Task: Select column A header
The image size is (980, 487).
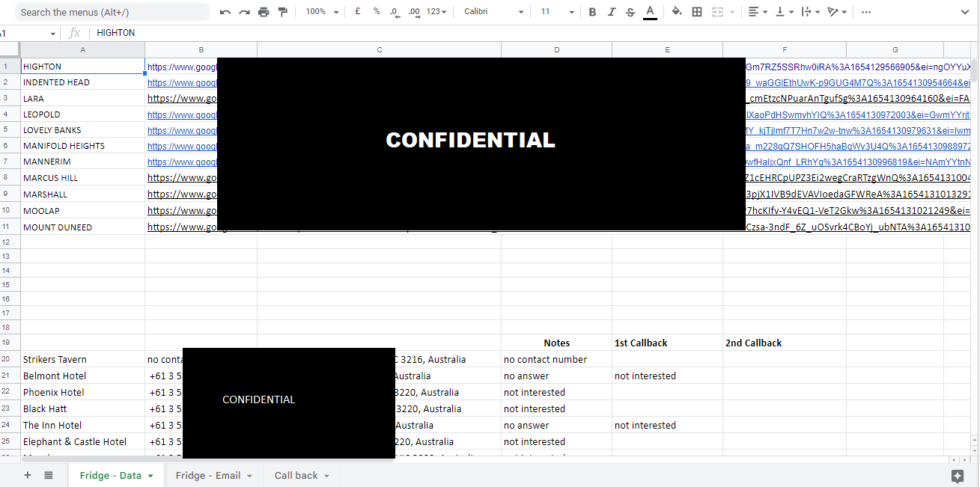Action: (83, 49)
